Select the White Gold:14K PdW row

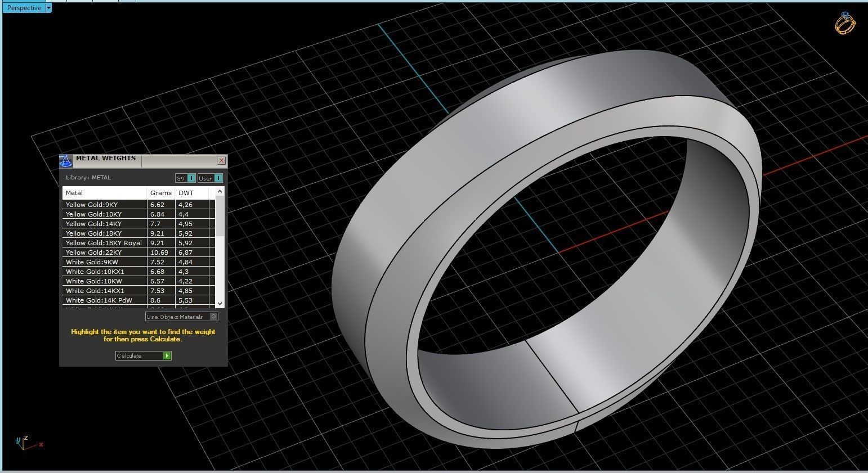(138, 300)
